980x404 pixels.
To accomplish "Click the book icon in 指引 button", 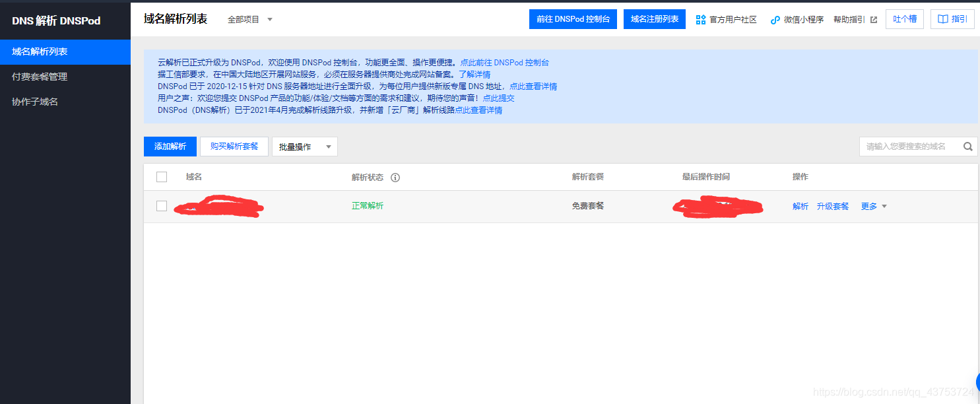I will [943, 19].
